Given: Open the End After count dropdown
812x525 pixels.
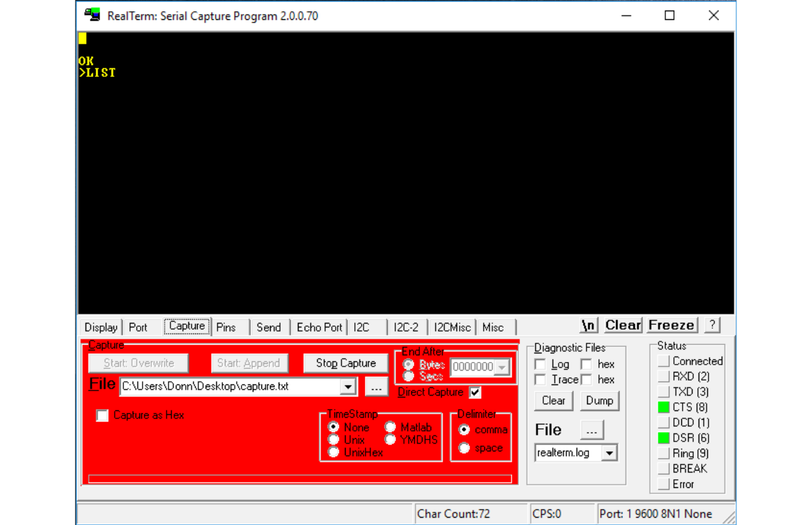Looking at the screenshot, I should point(502,367).
